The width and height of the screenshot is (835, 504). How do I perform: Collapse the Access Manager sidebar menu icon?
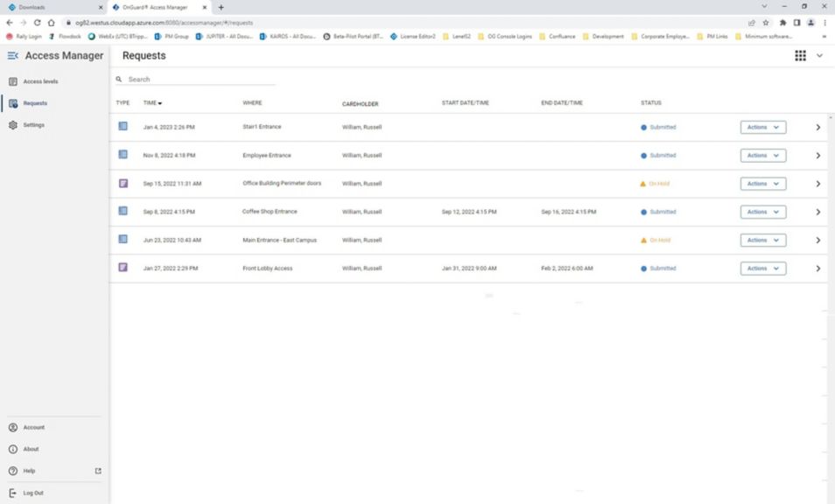[x=12, y=55]
